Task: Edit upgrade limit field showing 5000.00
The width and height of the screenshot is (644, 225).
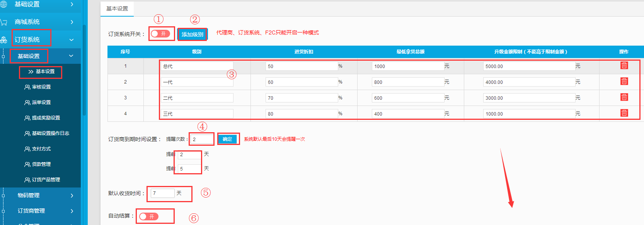Action: (x=529, y=66)
